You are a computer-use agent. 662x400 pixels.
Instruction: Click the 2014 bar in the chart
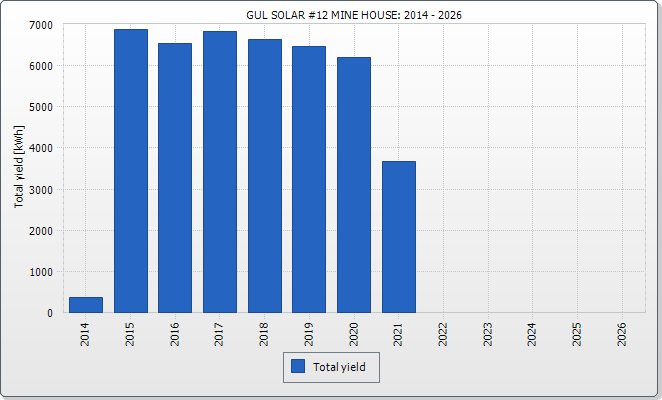[86, 304]
